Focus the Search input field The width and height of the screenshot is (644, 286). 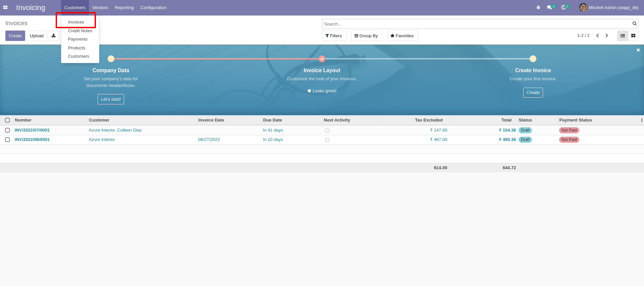pyautogui.click(x=476, y=24)
